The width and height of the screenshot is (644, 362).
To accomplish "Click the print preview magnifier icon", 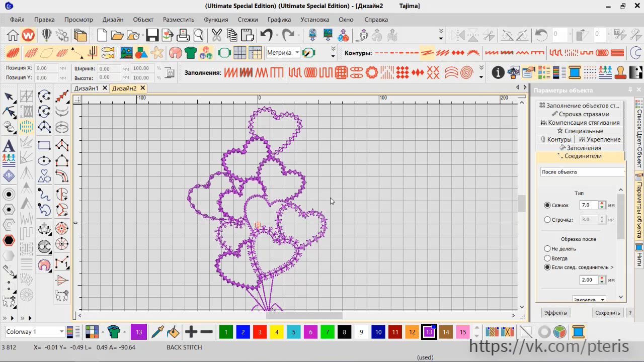I will click(199, 35).
